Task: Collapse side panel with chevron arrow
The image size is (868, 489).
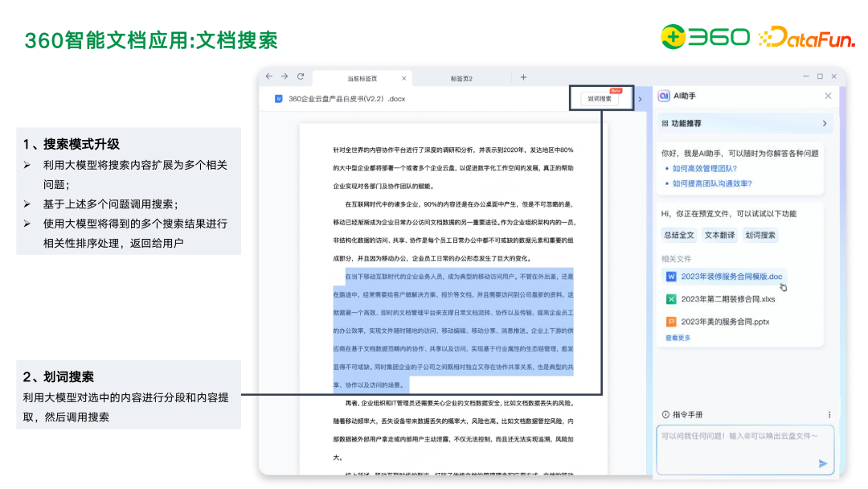Action: coord(641,100)
